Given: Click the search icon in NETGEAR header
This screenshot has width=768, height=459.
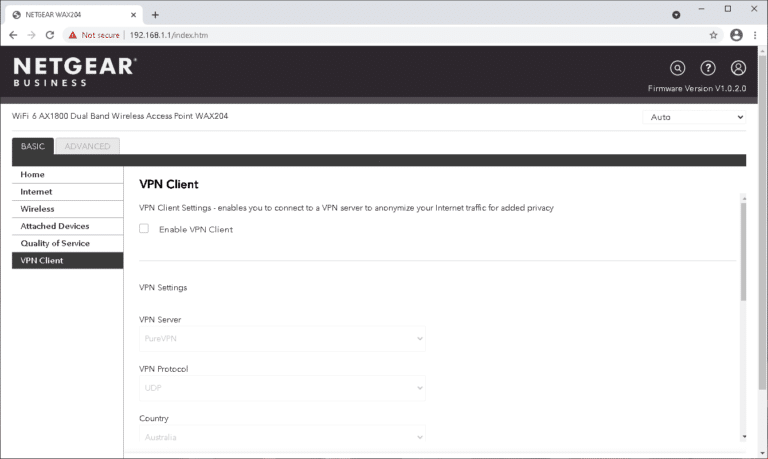Looking at the screenshot, I should (677, 68).
